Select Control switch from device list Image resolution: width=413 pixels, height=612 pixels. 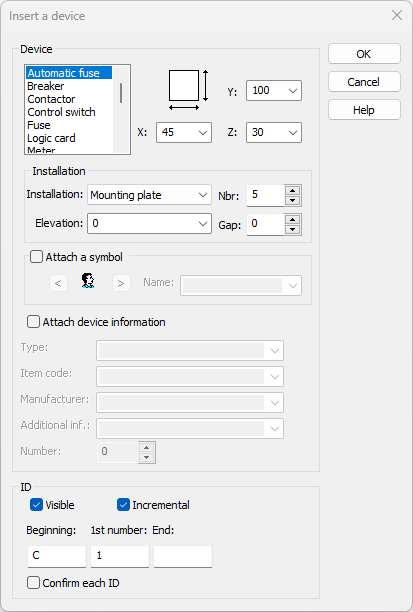pyautogui.click(x=61, y=112)
